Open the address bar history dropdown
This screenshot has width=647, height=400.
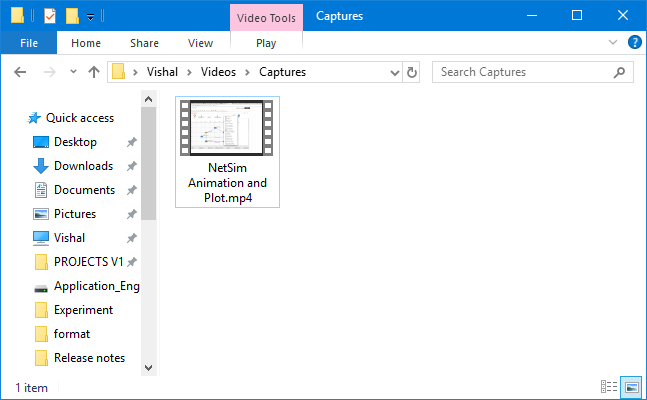pyautogui.click(x=395, y=73)
